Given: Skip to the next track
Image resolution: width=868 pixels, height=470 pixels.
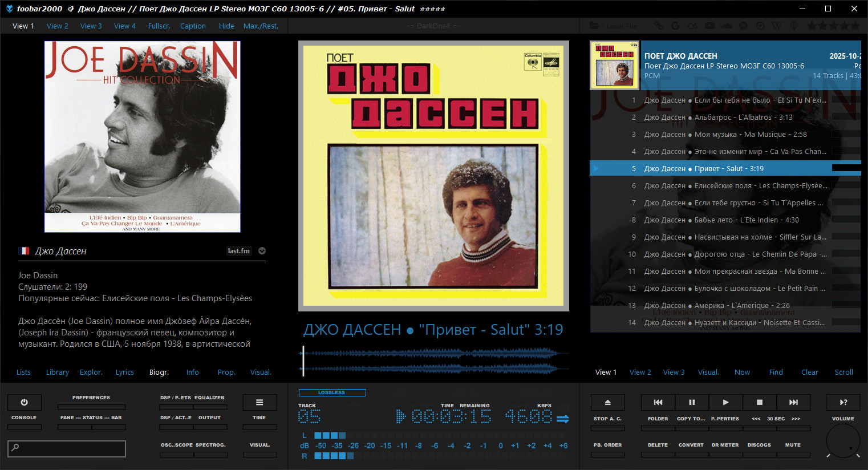Looking at the screenshot, I should coord(793,402).
